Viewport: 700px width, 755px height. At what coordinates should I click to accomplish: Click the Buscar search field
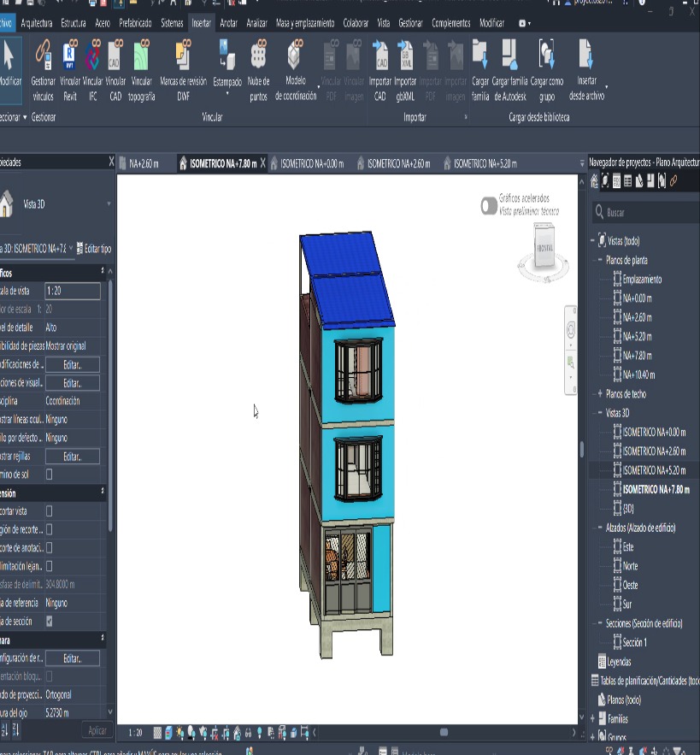coord(650,212)
